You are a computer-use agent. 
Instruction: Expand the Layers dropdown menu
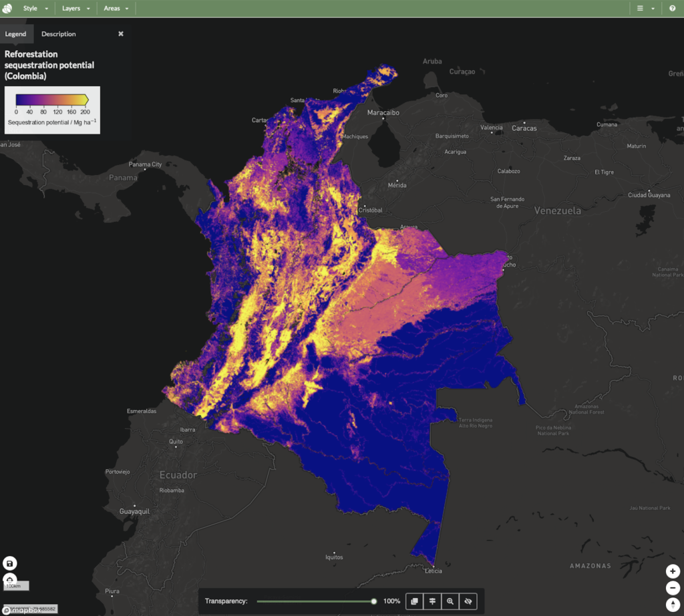[75, 9]
